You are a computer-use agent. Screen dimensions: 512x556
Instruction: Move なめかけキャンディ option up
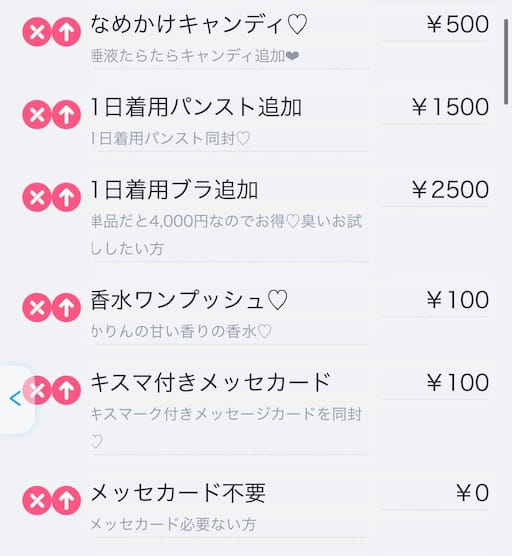pos(66,32)
